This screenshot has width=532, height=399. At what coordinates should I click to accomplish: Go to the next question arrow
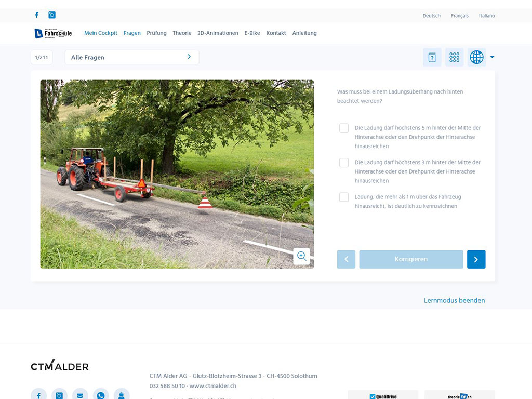click(476, 259)
